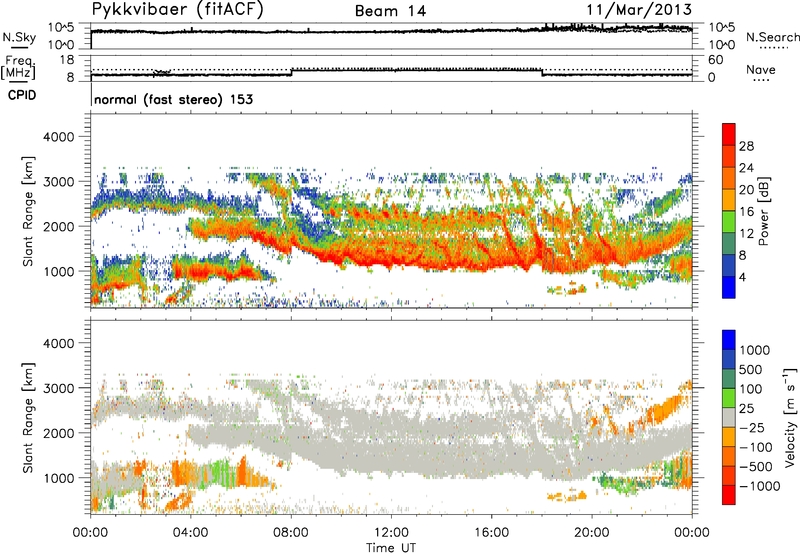Click the 'Time UT' axis label

click(x=391, y=548)
